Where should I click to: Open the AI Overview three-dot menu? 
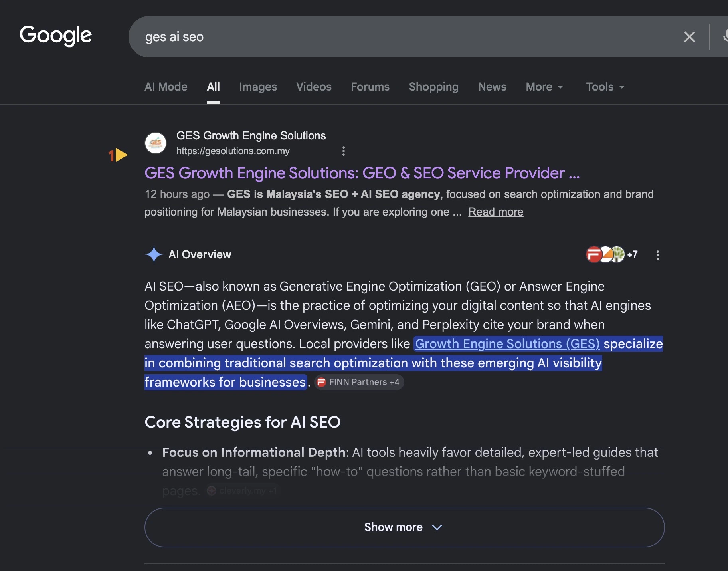[x=658, y=255]
